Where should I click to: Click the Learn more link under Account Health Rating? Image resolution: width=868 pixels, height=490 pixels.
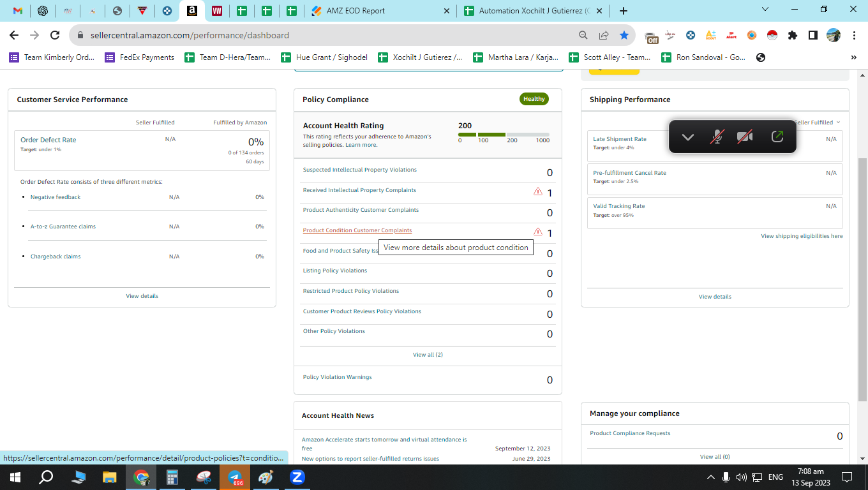[x=361, y=145]
